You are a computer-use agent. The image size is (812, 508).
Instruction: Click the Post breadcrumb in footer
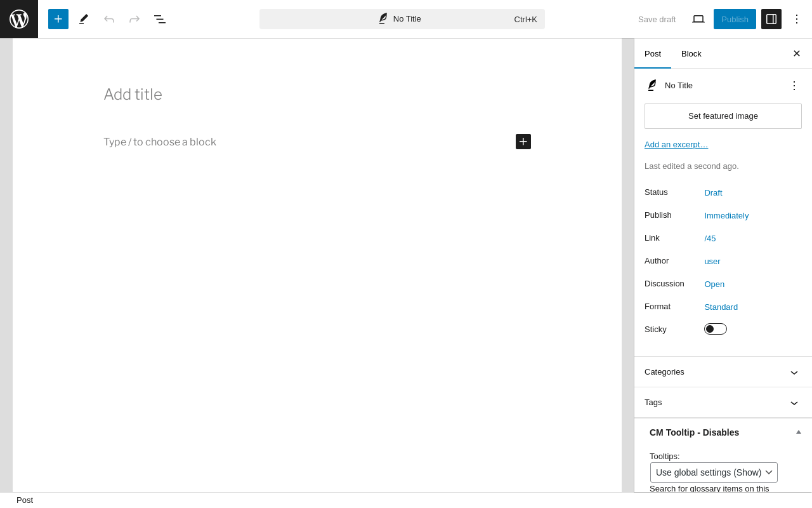pos(25,500)
